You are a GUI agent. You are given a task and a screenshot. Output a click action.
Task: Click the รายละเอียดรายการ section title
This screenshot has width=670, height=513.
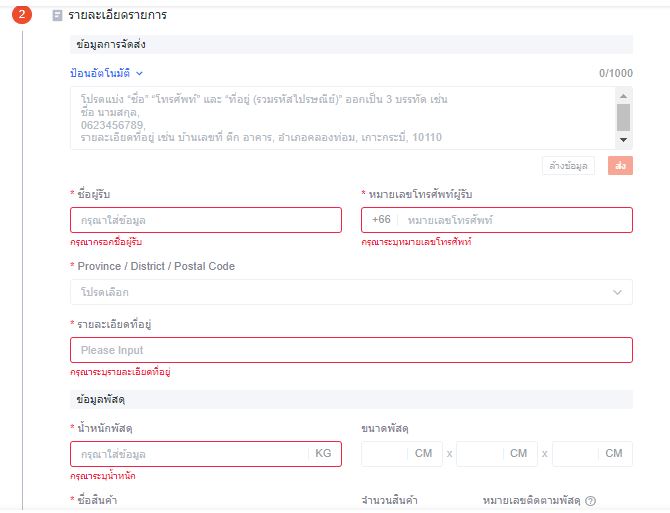(118, 15)
